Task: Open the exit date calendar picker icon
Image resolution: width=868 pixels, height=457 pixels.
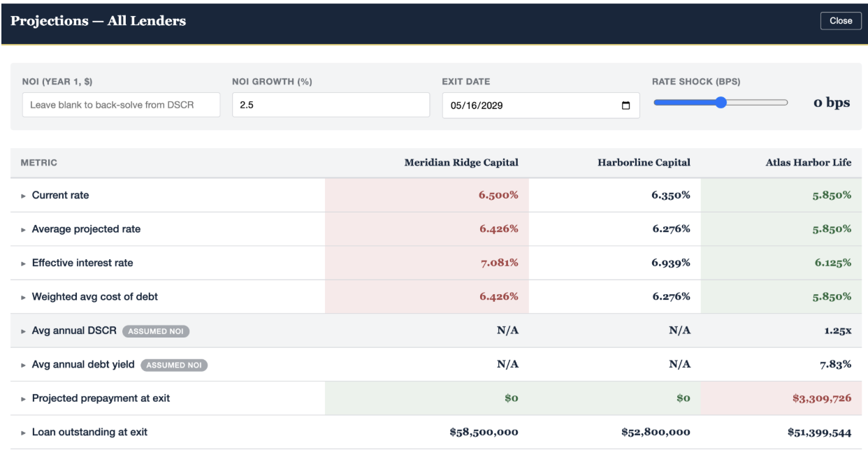Action: point(625,106)
